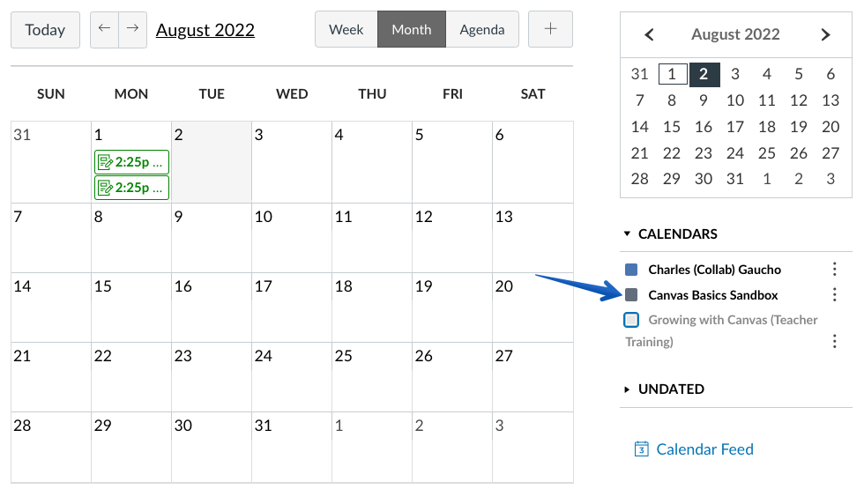Click mini calendar next month chevron

(825, 34)
